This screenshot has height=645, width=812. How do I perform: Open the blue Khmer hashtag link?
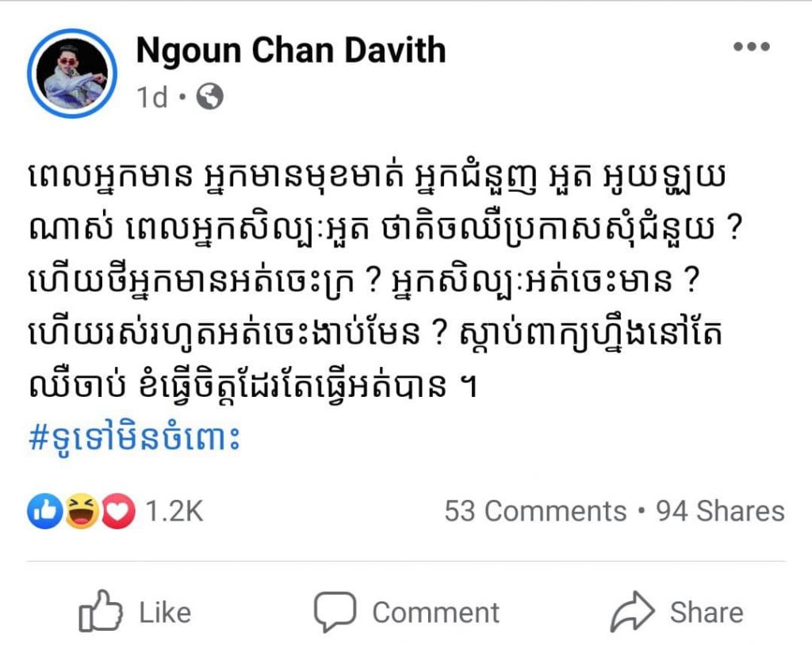pos(135,439)
